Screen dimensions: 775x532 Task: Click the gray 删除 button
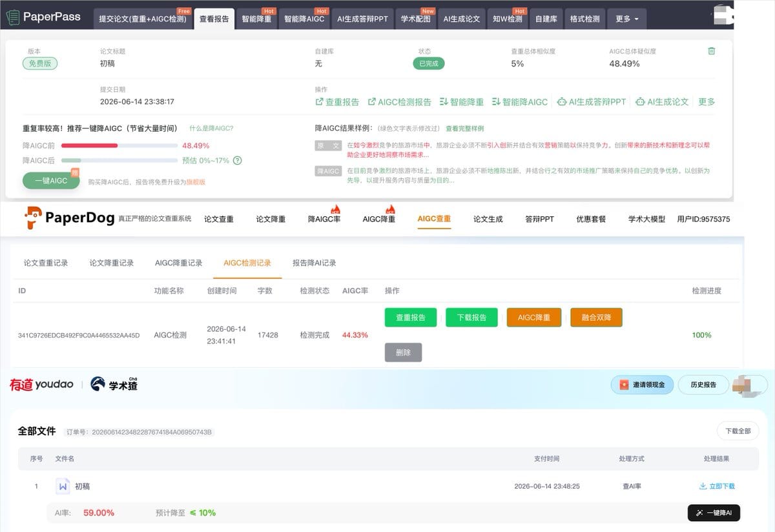403,353
